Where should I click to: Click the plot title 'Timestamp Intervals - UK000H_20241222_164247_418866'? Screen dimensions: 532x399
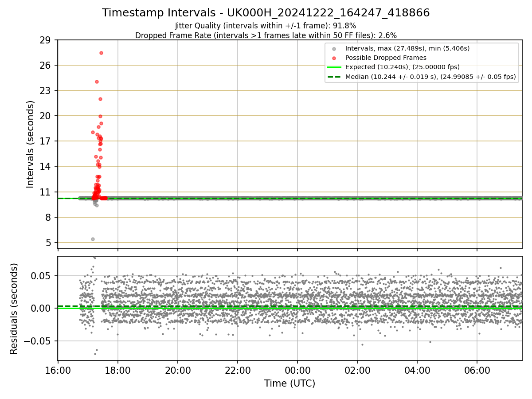point(266,13)
